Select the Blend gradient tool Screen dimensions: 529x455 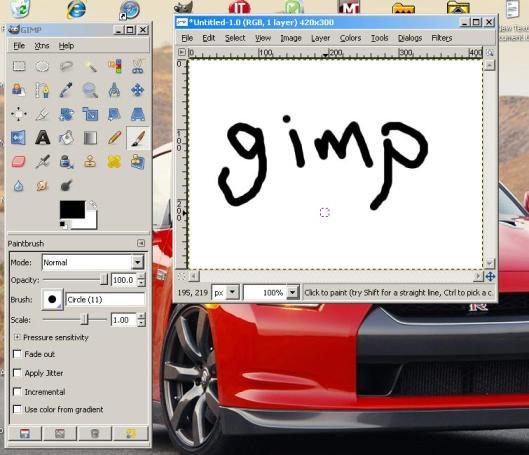[x=90, y=138]
